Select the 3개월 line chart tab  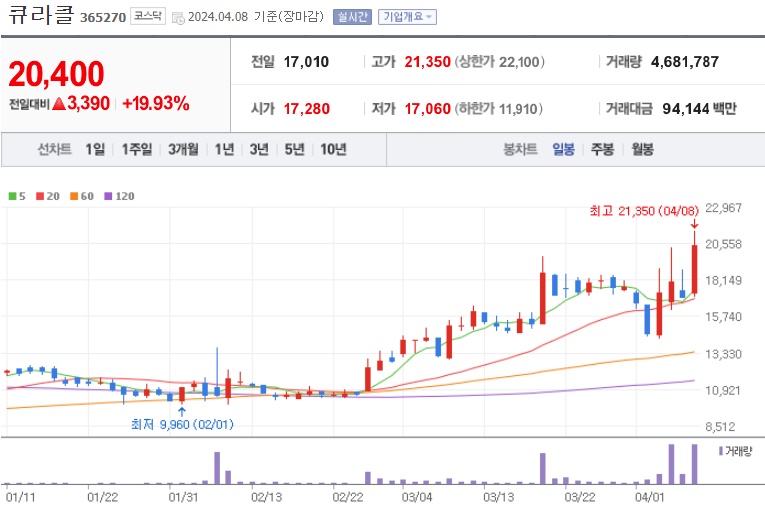point(183,149)
